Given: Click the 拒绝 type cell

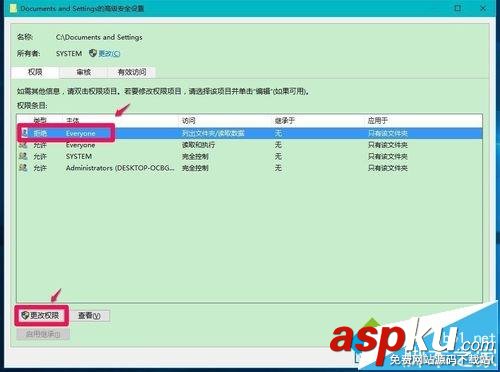Looking at the screenshot, I should 40,133.
